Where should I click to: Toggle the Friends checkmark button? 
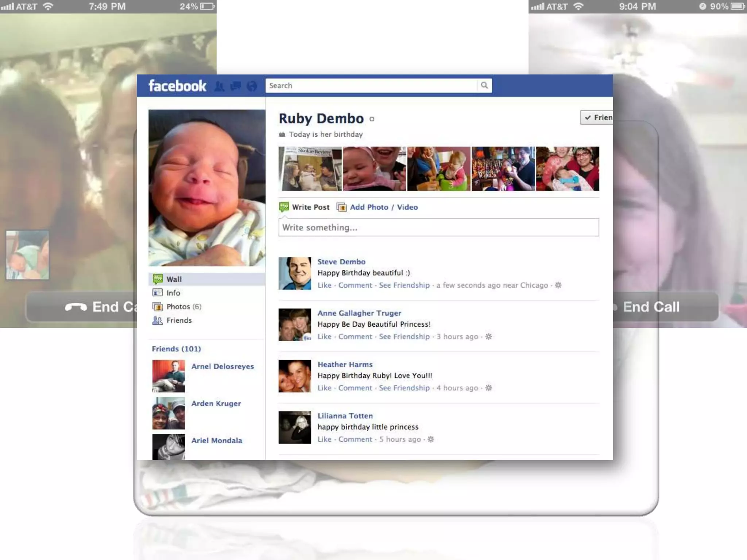tap(597, 117)
